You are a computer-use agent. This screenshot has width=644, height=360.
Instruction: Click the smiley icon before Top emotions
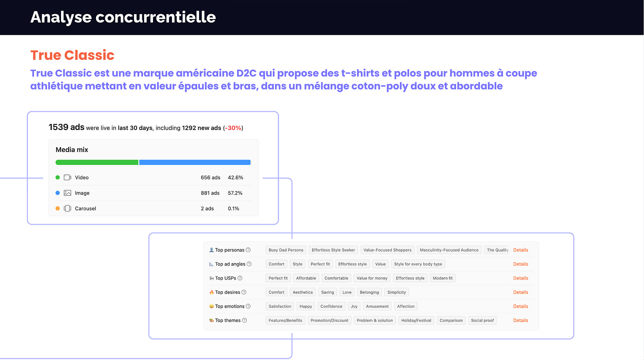(x=211, y=306)
